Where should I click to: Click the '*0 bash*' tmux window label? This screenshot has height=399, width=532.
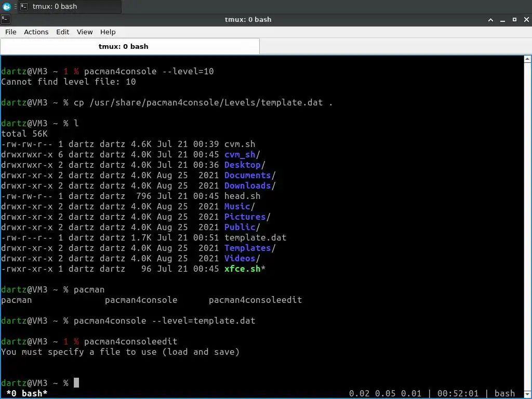click(x=27, y=394)
